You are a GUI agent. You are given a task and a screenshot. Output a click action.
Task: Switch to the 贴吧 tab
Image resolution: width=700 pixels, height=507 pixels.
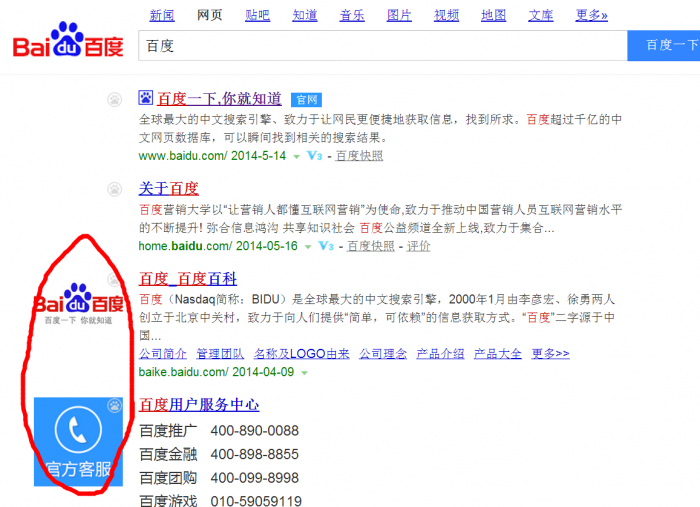tap(258, 16)
